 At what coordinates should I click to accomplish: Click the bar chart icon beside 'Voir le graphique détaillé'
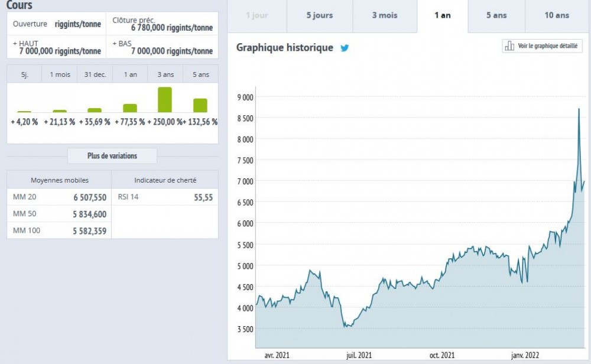[509, 46]
